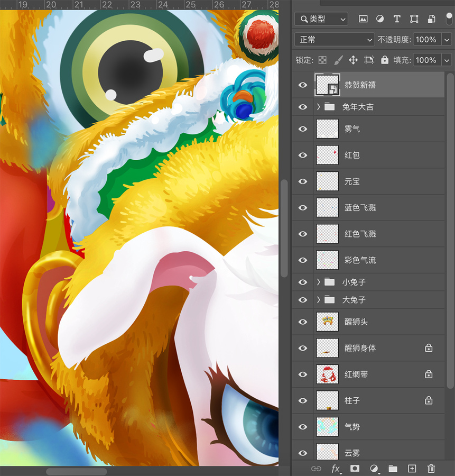Filter for type layers icon
Screen dimensions: 455x476
point(397,19)
